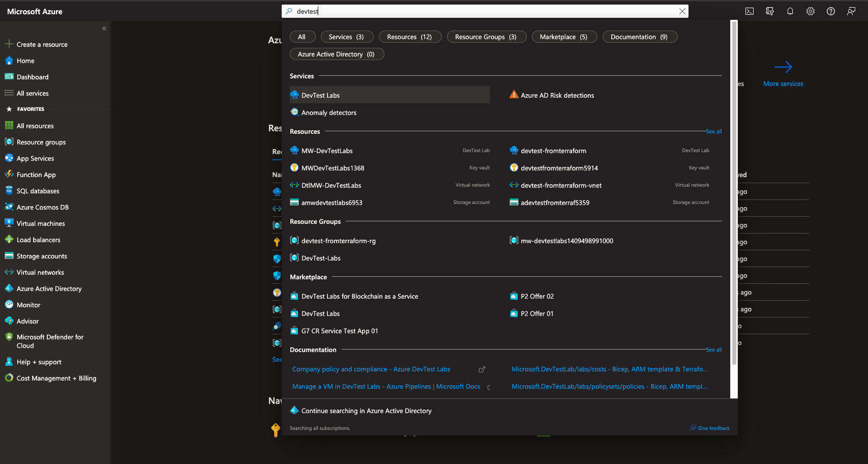Screen dimensions: 868x464
Task: Open the DevTest Labs service
Action: pos(390,95)
